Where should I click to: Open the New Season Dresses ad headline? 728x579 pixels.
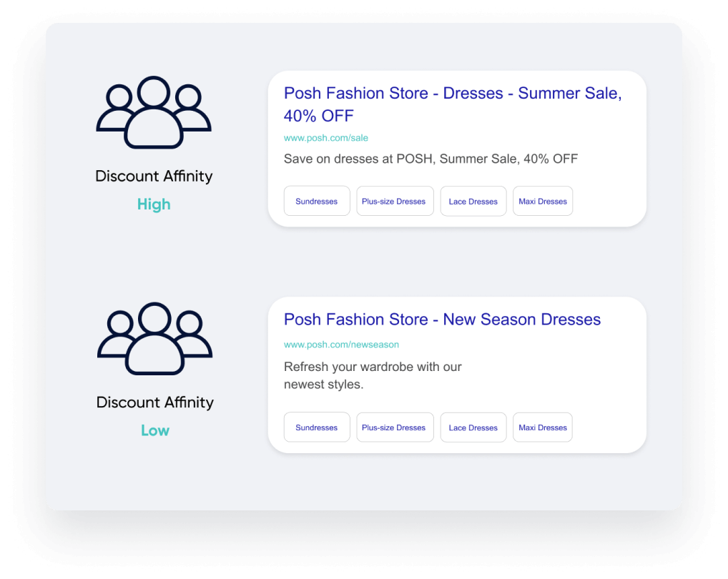coord(442,320)
